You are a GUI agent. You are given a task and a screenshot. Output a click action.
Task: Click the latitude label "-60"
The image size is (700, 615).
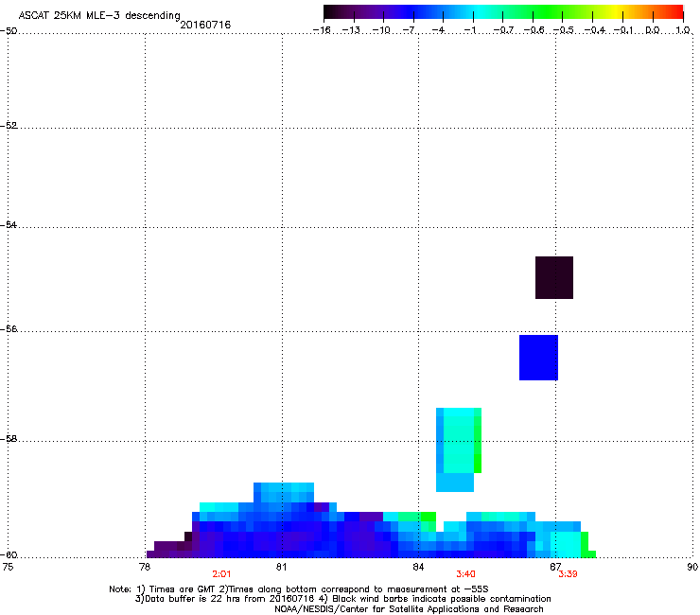point(9,555)
